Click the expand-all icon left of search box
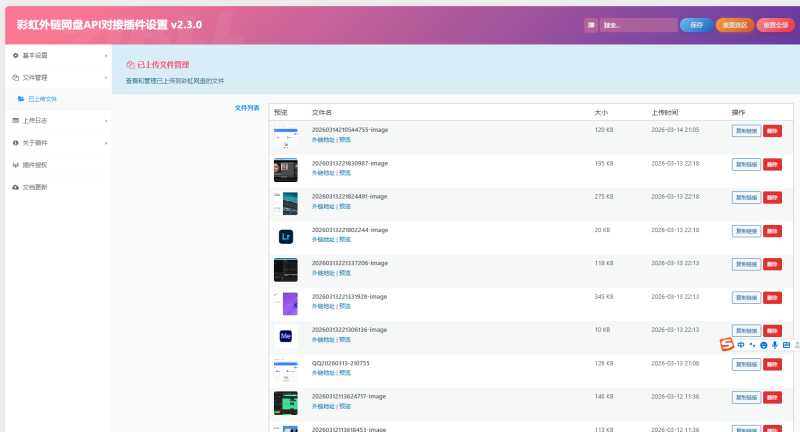Image resolution: width=800 pixels, height=432 pixels. tap(591, 25)
